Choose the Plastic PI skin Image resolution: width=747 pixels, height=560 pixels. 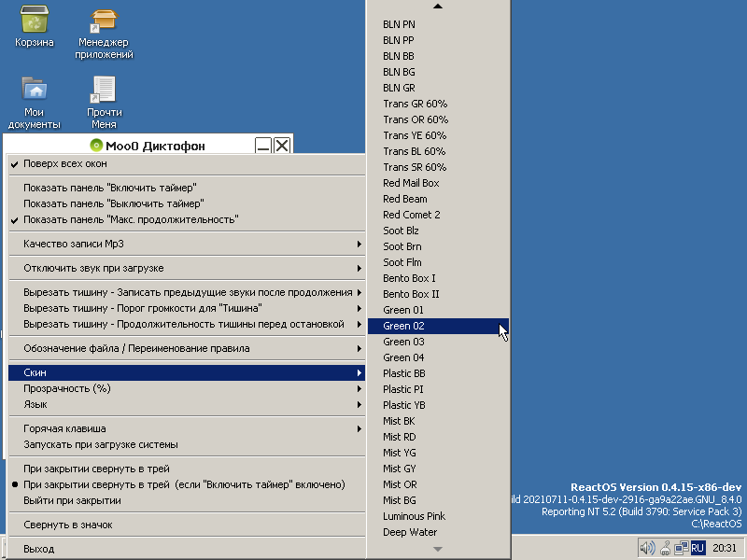pos(438,389)
